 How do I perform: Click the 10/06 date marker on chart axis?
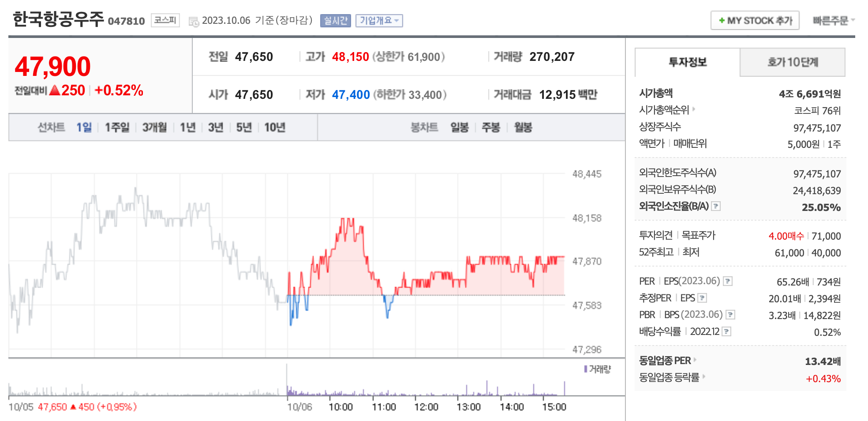point(299,407)
